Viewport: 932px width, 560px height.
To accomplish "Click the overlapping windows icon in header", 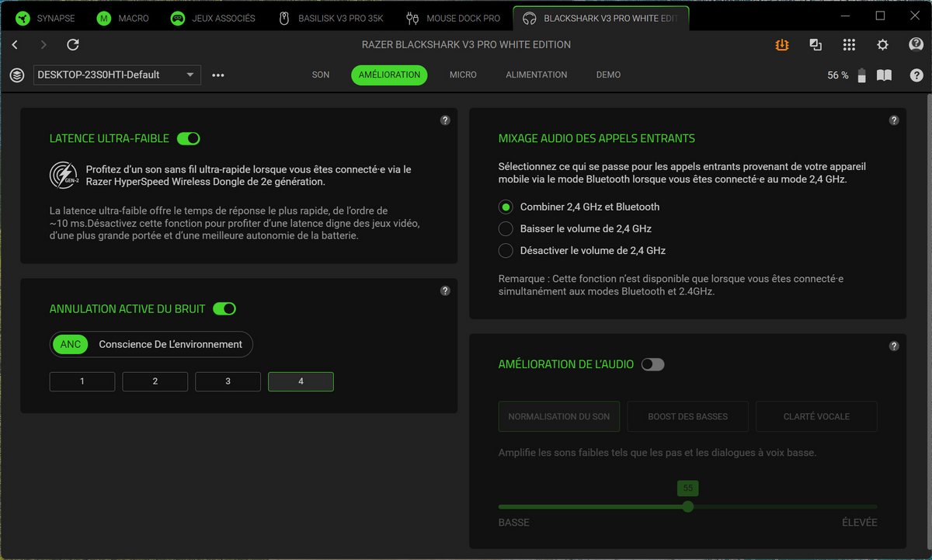I will point(815,45).
